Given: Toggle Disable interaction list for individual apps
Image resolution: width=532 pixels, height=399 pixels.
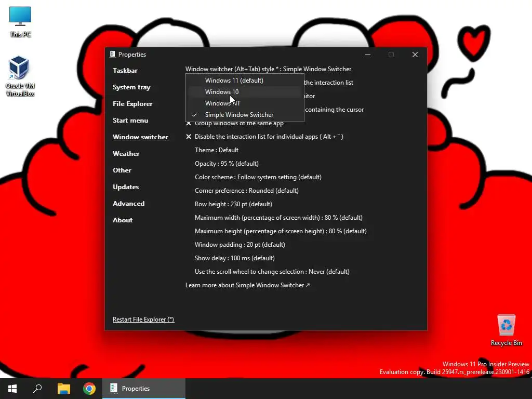Looking at the screenshot, I should (264, 137).
